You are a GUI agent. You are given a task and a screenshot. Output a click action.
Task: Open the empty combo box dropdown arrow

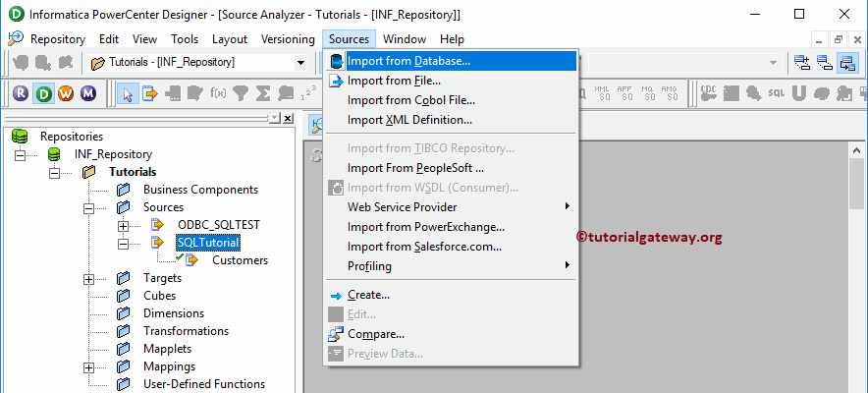click(x=774, y=63)
